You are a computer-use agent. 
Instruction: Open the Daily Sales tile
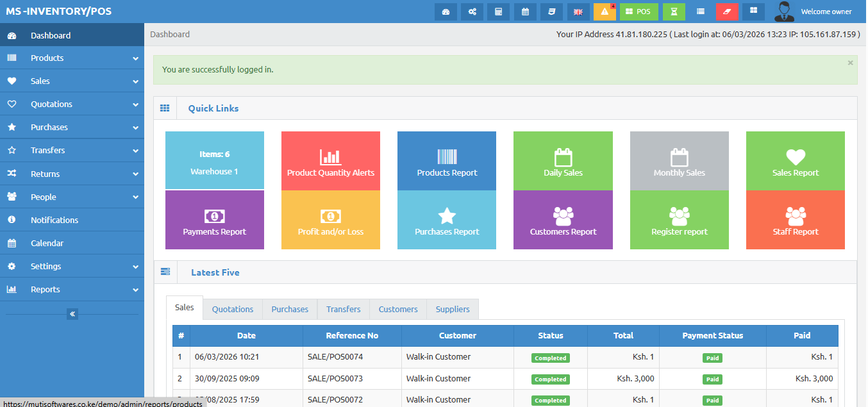tap(563, 161)
